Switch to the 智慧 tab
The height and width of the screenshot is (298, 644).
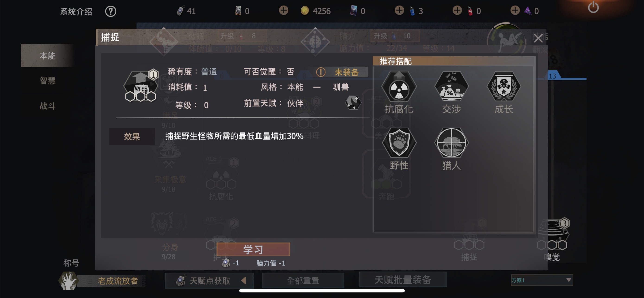click(48, 81)
